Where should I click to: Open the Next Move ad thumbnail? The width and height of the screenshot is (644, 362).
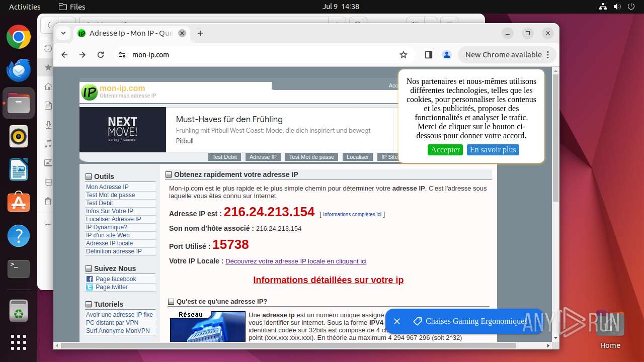(x=123, y=130)
